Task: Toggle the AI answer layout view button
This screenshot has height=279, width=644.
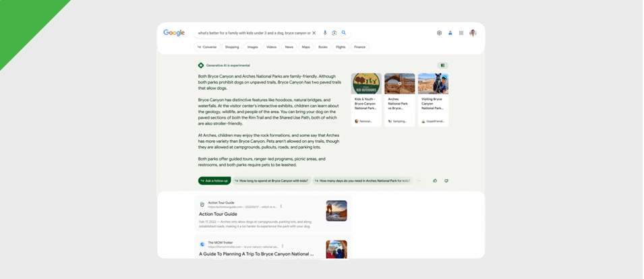Action: click(x=443, y=65)
